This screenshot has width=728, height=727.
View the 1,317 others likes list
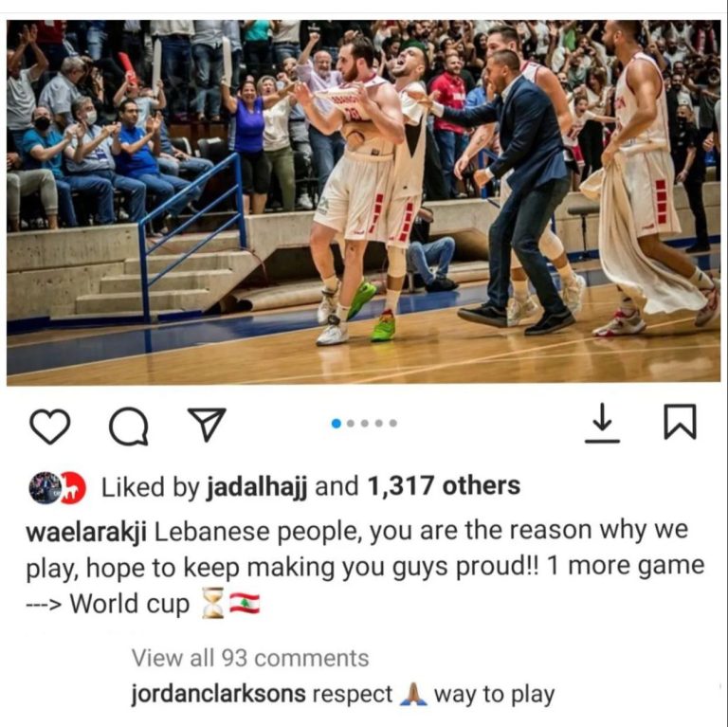click(x=444, y=486)
